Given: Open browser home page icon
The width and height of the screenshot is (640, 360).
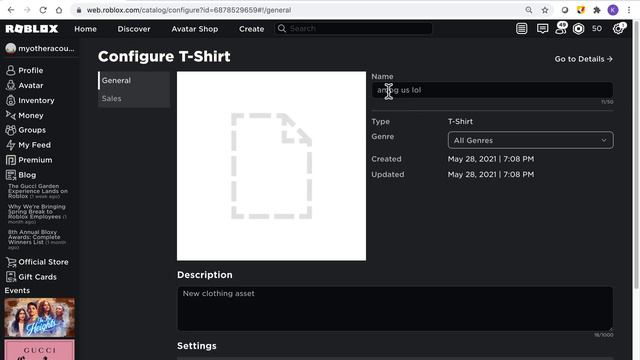Looking at the screenshot, I should 59,10.
